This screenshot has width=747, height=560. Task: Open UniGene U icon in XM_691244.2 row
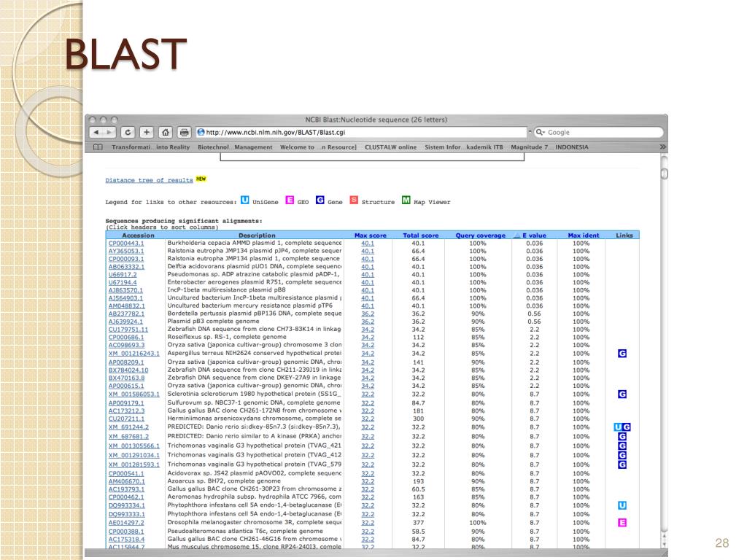click(618, 427)
